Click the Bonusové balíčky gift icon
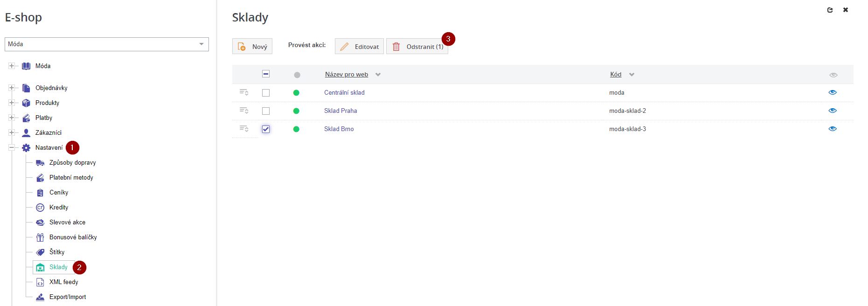The width and height of the screenshot is (868, 306). click(40, 237)
